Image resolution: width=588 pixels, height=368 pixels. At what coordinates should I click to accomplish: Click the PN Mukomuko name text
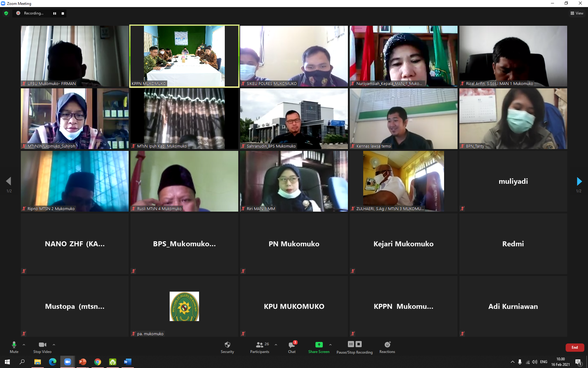click(294, 244)
